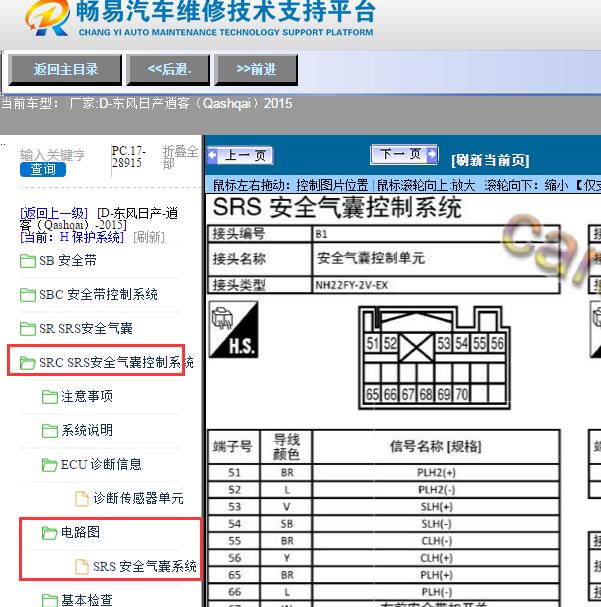Click the B1 connector pinout diagram
The height and width of the screenshot is (607, 601).
click(x=435, y=358)
